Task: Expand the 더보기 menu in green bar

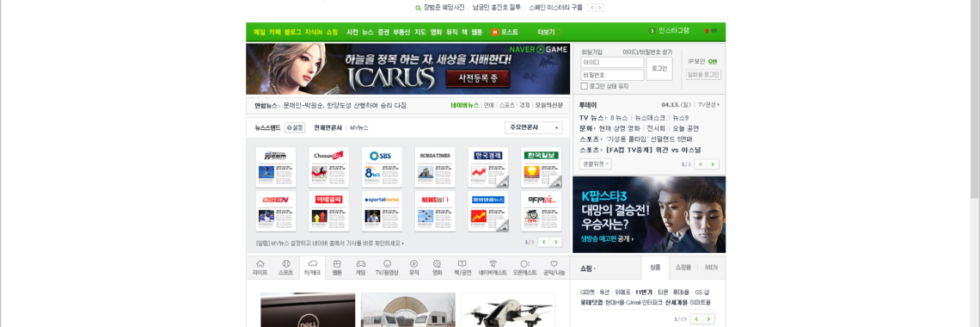Action: tap(548, 32)
